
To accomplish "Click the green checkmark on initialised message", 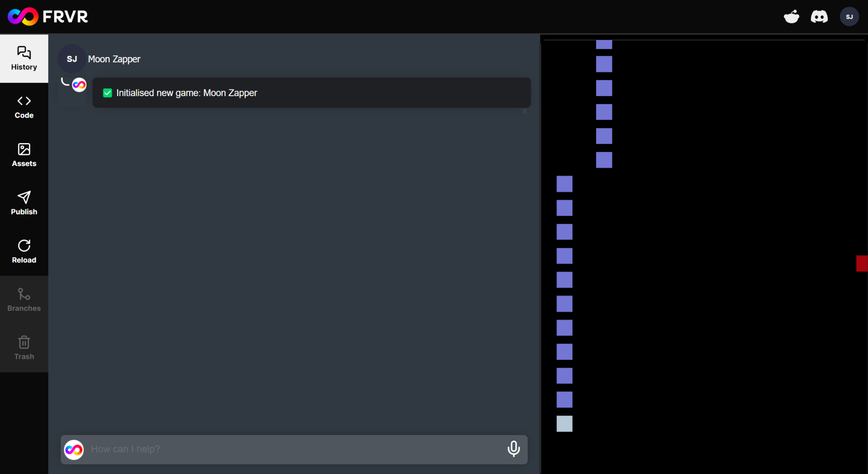I will pyautogui.click(x=108, y=93).
